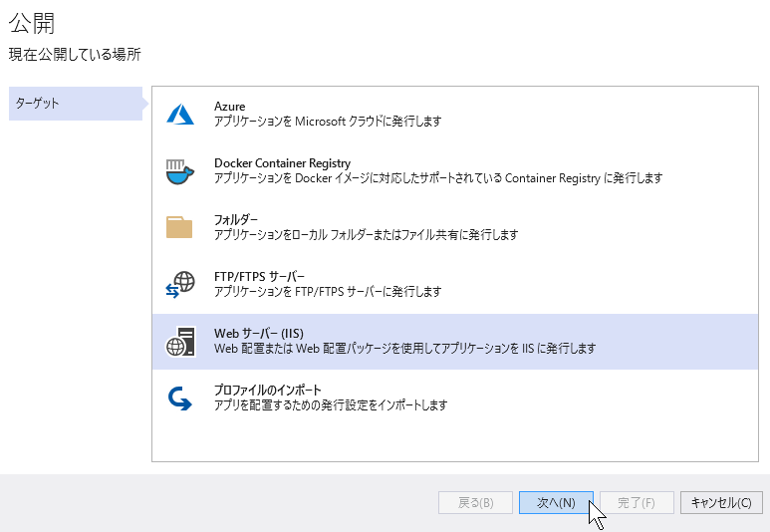Click the 次へ(N) button
The height and width of the screenshot is (532, 770).
(x=556, y=502)
